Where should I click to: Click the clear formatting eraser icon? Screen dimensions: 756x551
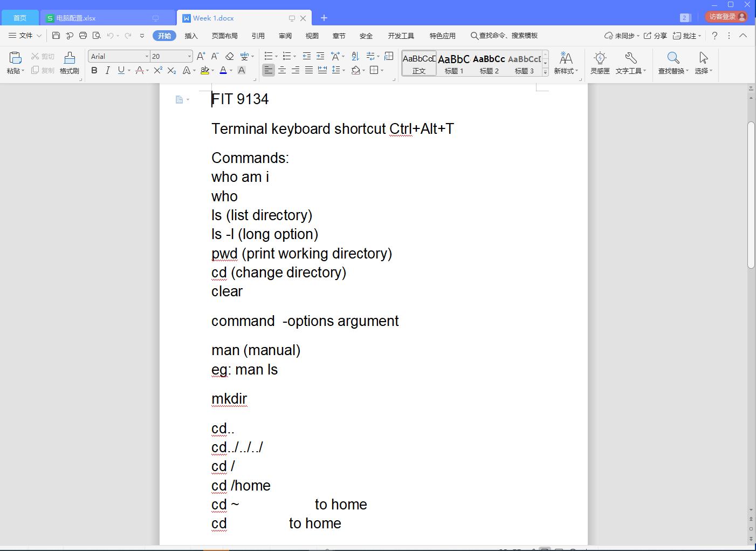[x=229, y=56]
